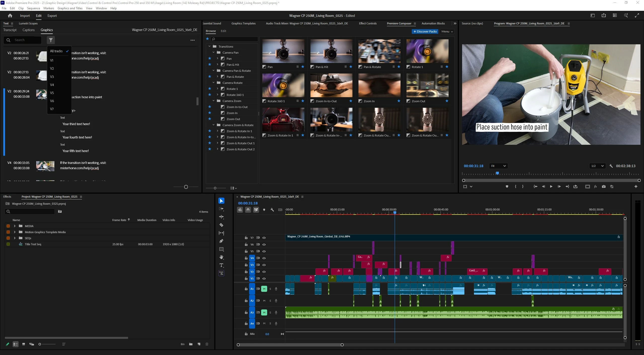Select V3 in track filter list
644x355 pixels.
tap(52, 77)
